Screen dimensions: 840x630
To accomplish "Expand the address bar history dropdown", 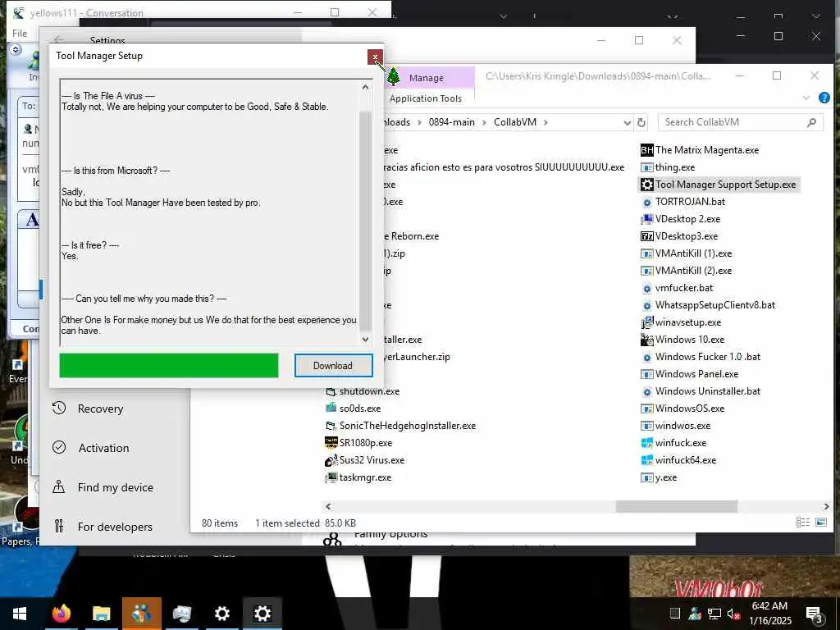I will click(628, 123).
